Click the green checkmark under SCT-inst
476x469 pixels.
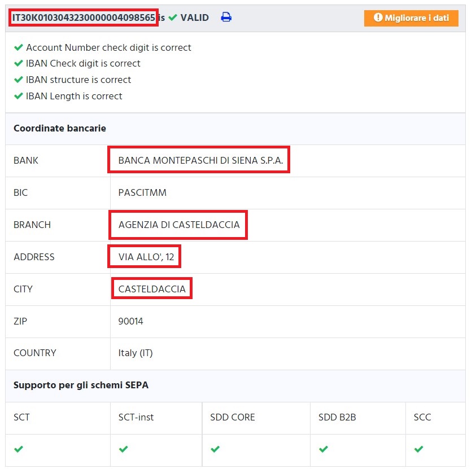point(123,449)
